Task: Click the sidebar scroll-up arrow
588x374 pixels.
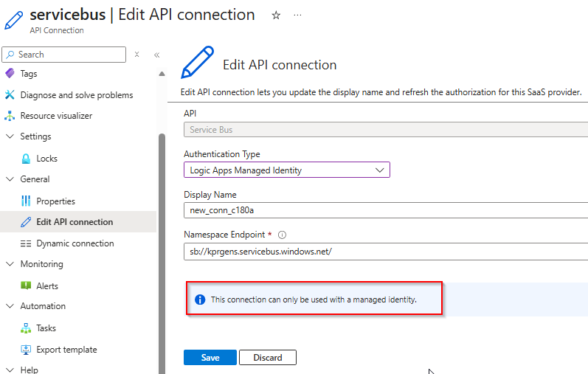Action: click(162, 74)
